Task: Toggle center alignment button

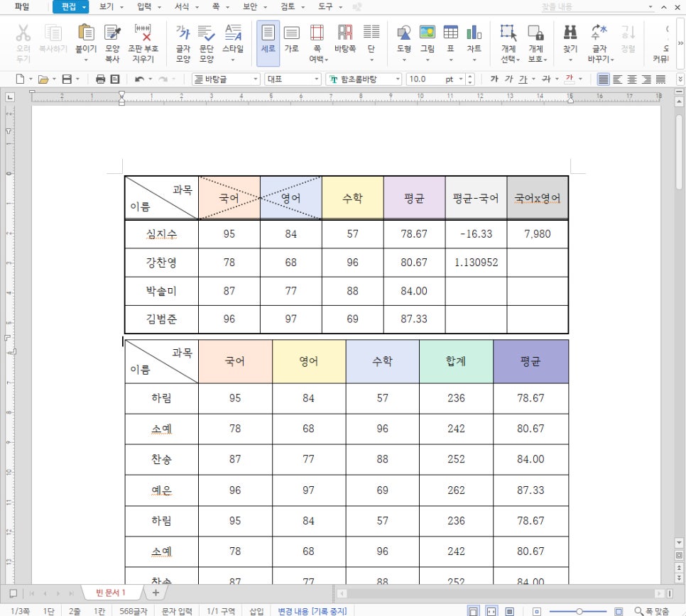Action: [632, 79]
